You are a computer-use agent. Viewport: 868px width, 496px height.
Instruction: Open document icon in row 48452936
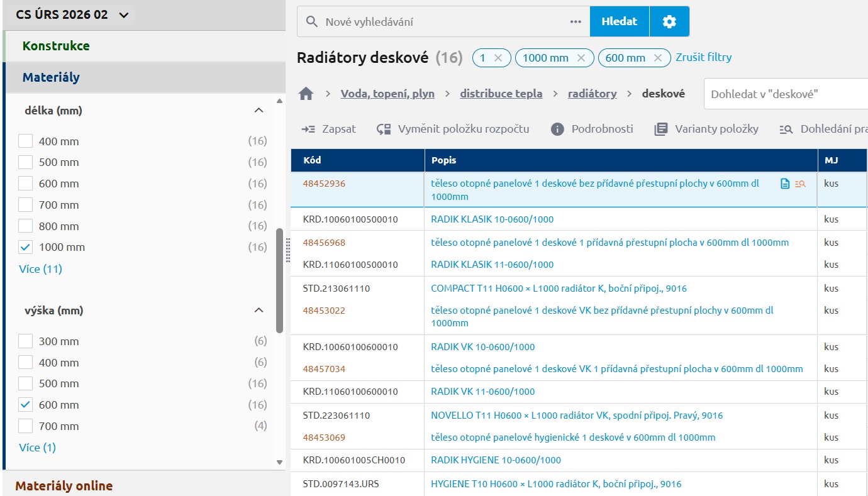pyautogui.click(x=785, y=184)
